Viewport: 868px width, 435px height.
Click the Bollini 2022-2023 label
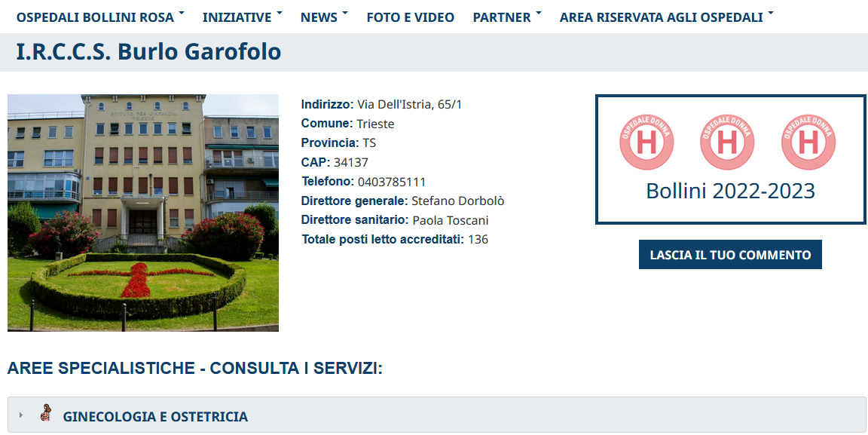[730, 191]
